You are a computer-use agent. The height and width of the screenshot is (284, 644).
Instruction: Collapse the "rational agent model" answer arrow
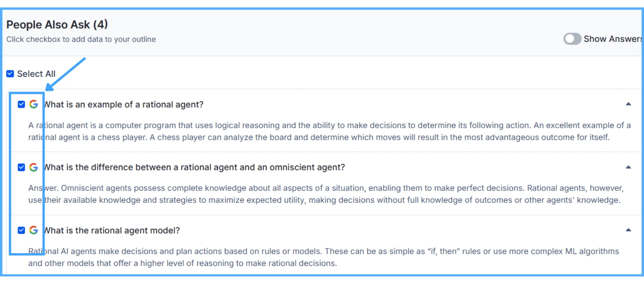[628, 230]
